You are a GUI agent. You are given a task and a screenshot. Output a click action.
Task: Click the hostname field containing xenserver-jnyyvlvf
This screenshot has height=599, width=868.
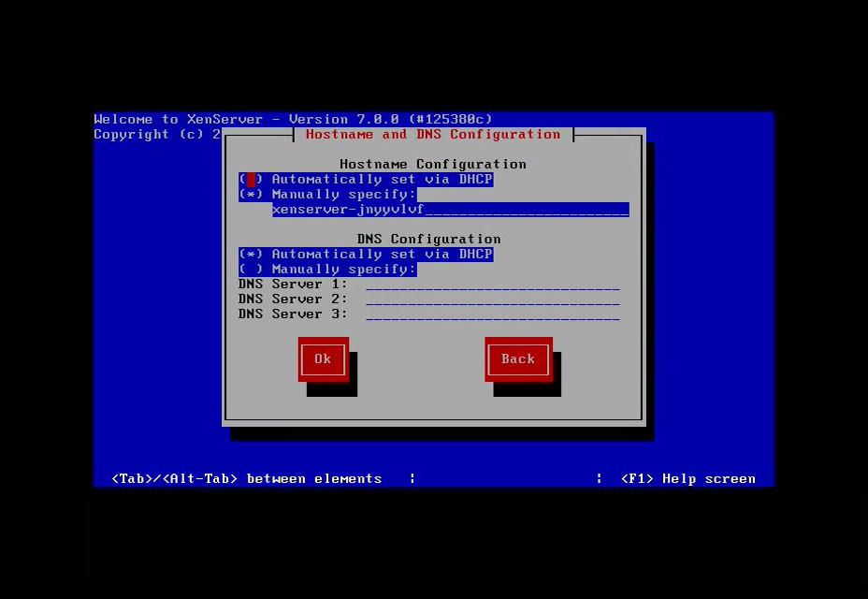(451, 210)
